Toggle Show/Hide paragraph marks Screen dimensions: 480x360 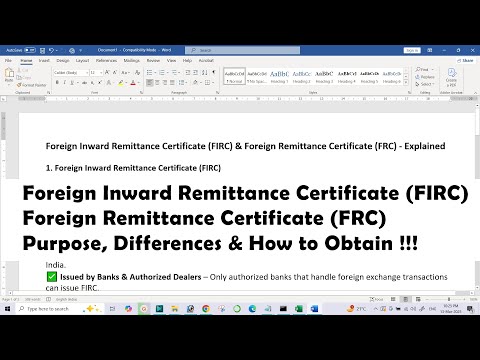coord(214,72)
